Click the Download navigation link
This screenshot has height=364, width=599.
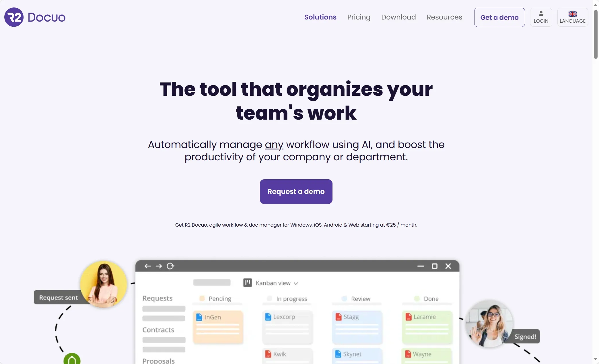[399, 17]
